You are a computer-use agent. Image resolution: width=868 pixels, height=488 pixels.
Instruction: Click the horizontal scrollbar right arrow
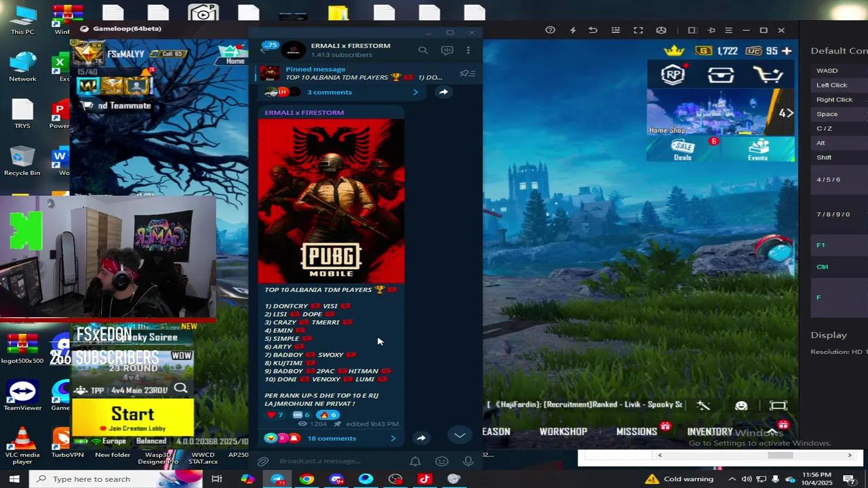pyautogui.click(x=850, y=456)
